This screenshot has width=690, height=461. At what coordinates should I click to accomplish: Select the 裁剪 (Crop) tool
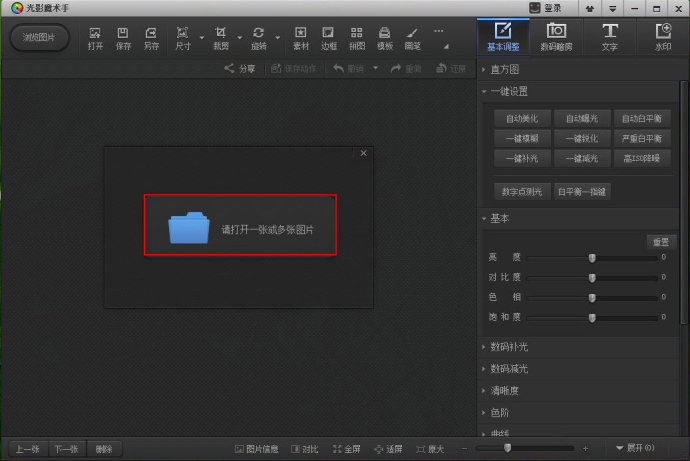click(221, 38)
